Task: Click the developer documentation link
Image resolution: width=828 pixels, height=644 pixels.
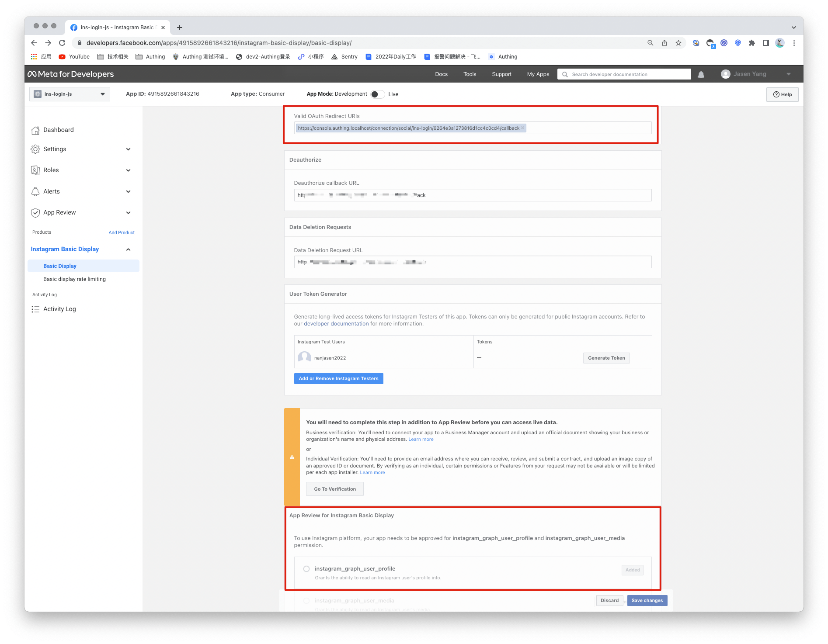Action: coord(336,324)
